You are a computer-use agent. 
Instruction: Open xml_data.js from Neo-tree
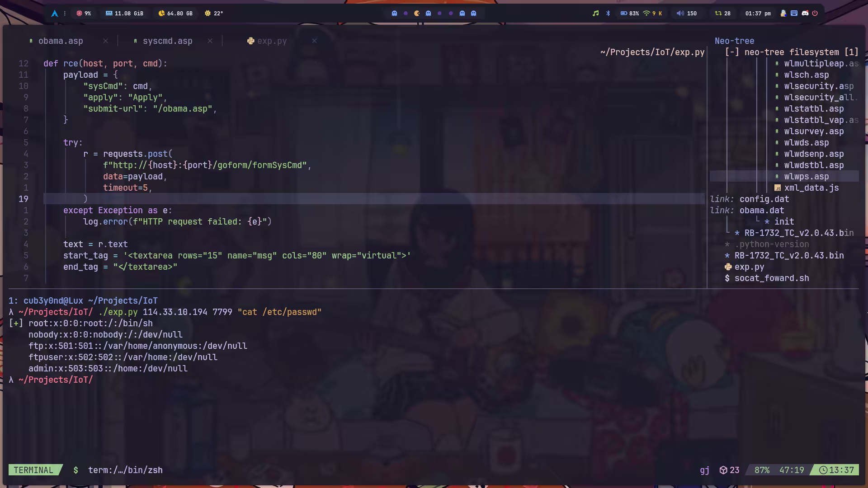coord(811,188)
